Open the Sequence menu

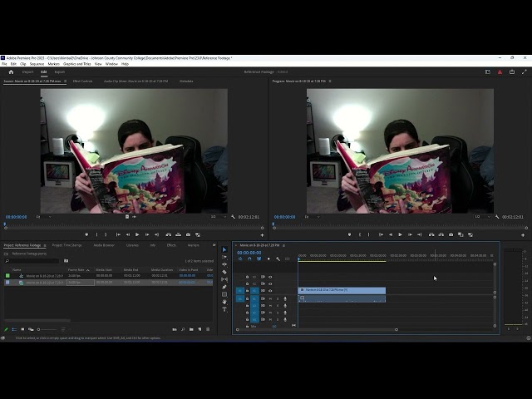tap(37, 64)
